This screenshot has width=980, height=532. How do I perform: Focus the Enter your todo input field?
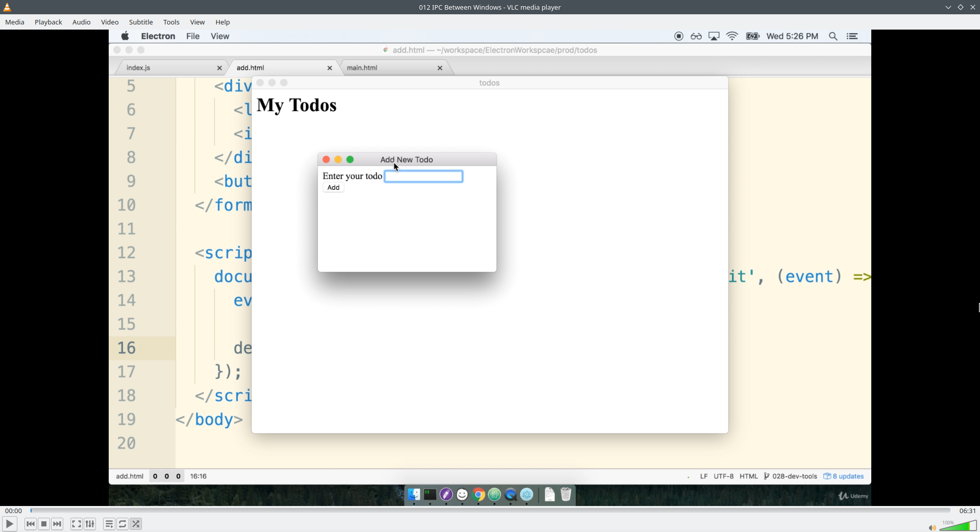coord(424,176)
